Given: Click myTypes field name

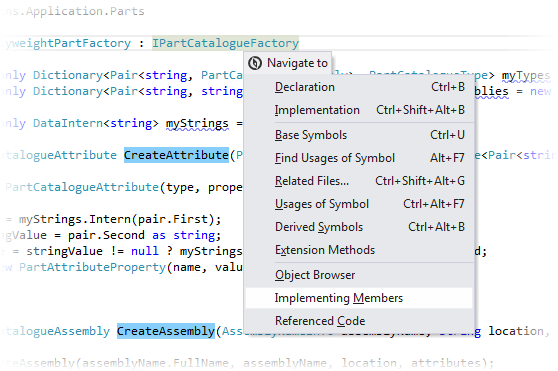Looking at the screenshot, I should point(526,75).
